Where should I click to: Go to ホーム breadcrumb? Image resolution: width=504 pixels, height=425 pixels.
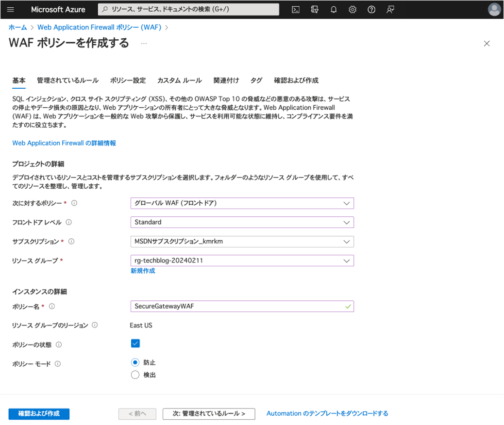pyautogui.click(x=17, y=27)
